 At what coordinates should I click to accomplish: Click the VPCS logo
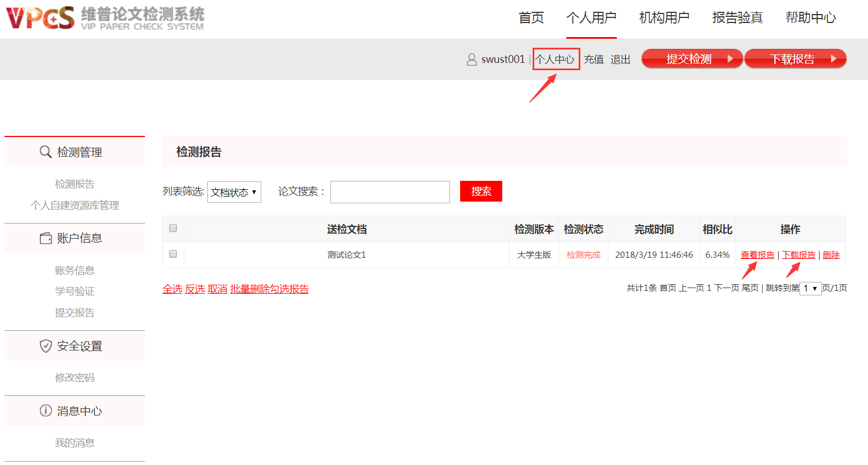tap(40, 17)
